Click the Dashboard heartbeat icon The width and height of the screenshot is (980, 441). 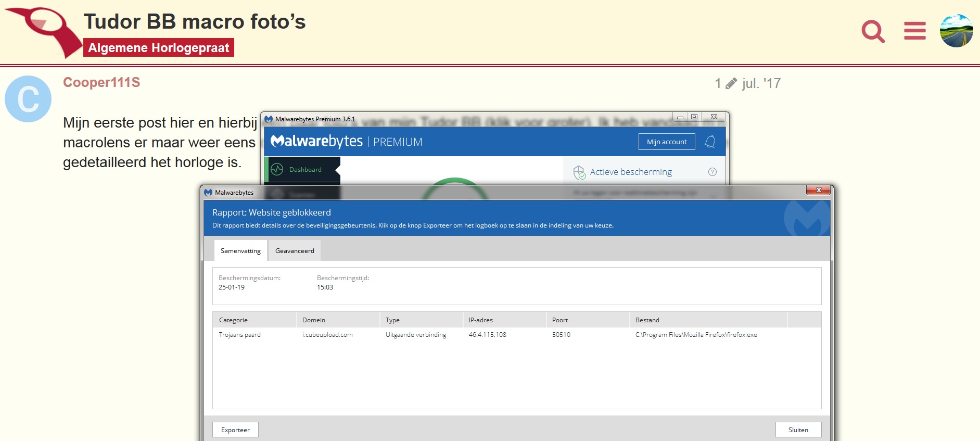click(277, 170)
